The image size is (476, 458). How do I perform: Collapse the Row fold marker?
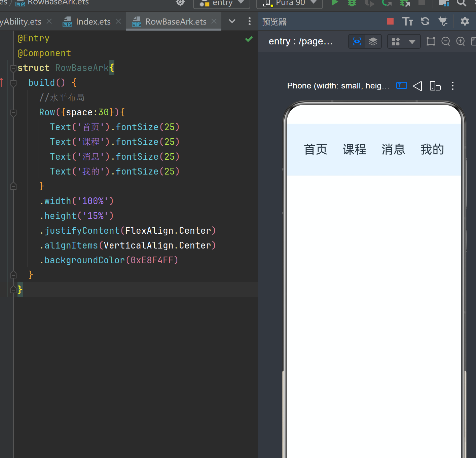13,113
